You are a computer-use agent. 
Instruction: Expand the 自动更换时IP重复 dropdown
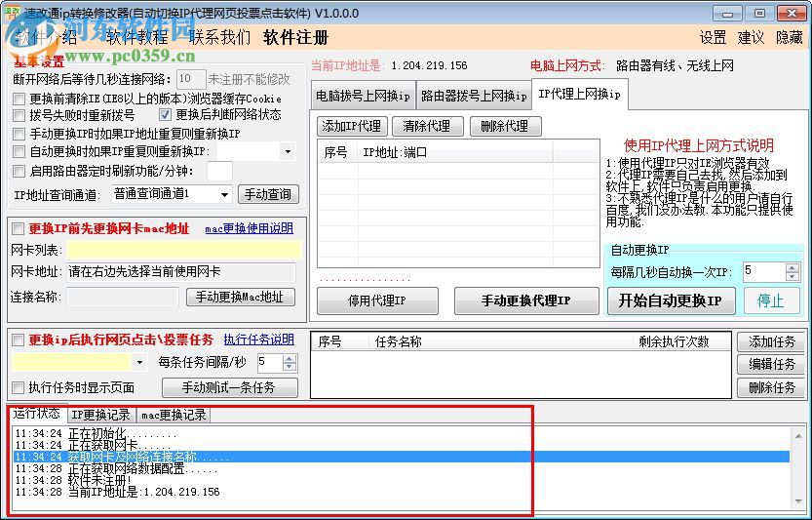click(288, 152)
